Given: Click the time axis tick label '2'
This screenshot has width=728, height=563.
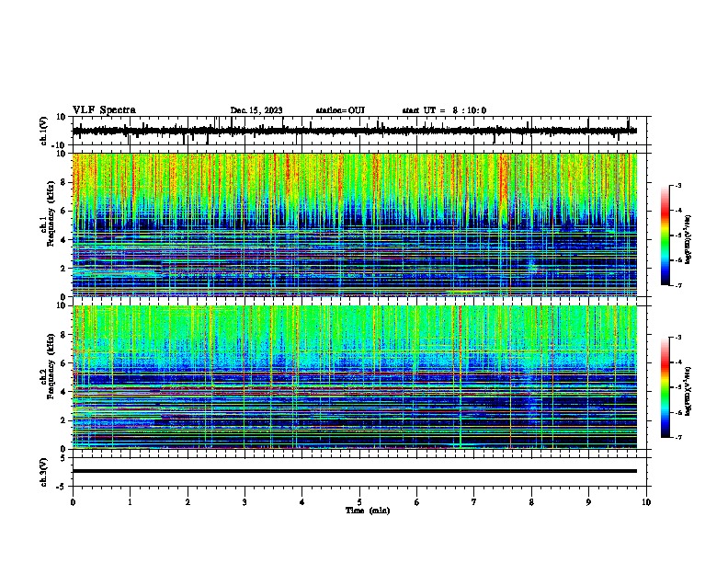Looking at the screenshot, I should tap(188, 502).
